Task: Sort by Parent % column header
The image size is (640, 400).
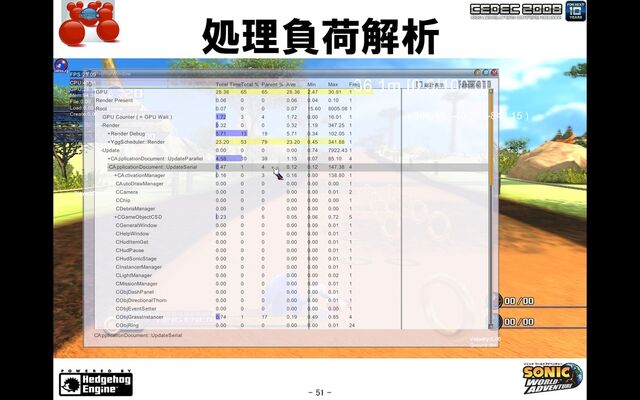Action: click(272, 84)
